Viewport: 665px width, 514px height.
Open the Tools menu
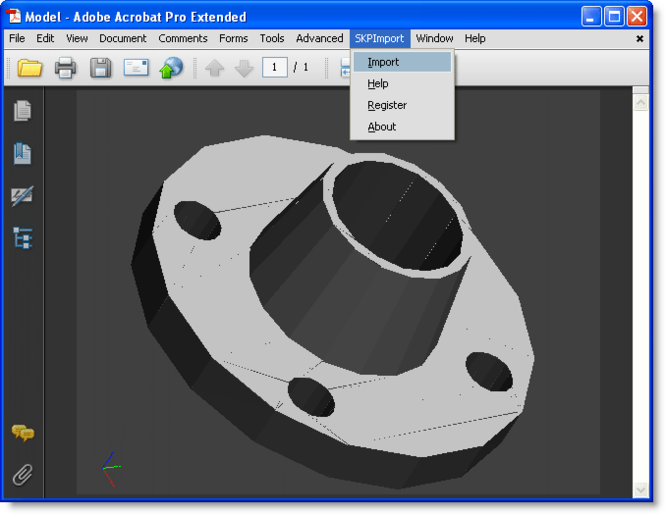272,39
